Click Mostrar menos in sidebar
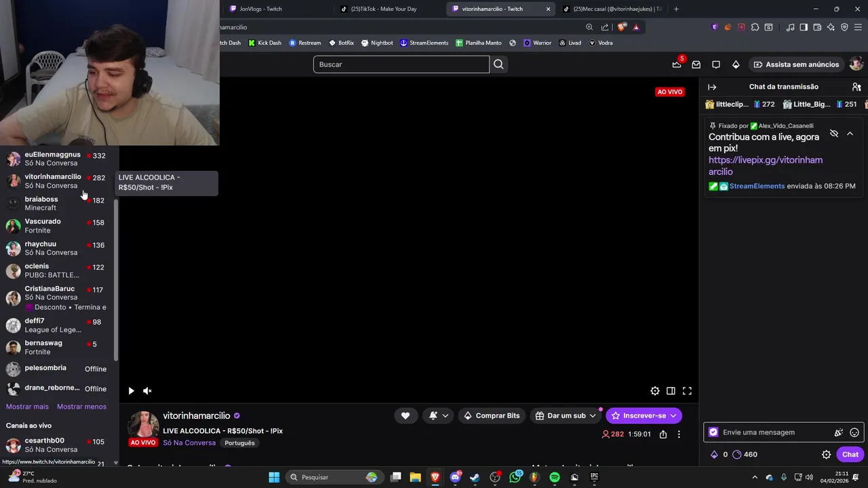 [81, 407]
